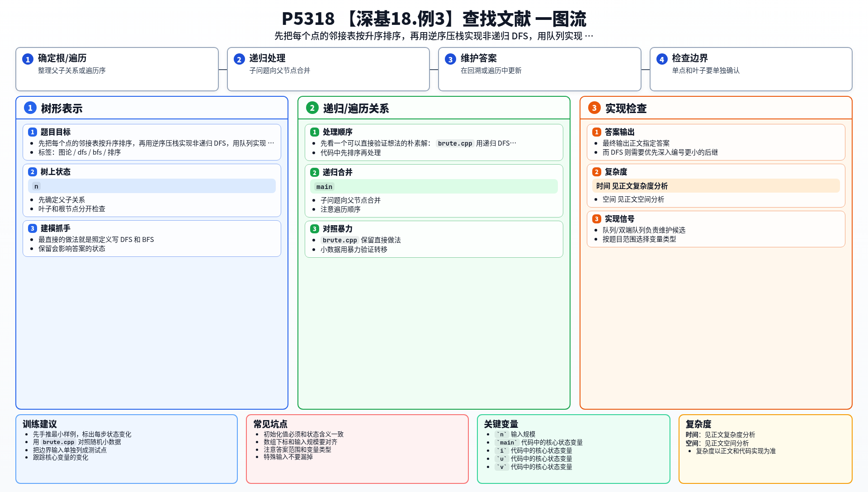Click step 3 badge beside 维护答案
Screen dimensions: 868x492
tap(450, 59)
